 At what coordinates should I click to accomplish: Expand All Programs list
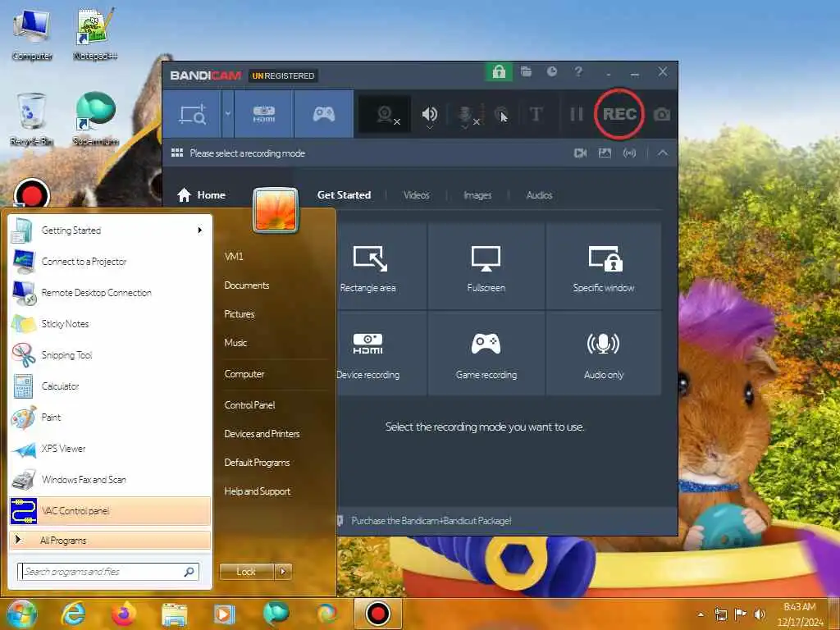pos(110,540)
